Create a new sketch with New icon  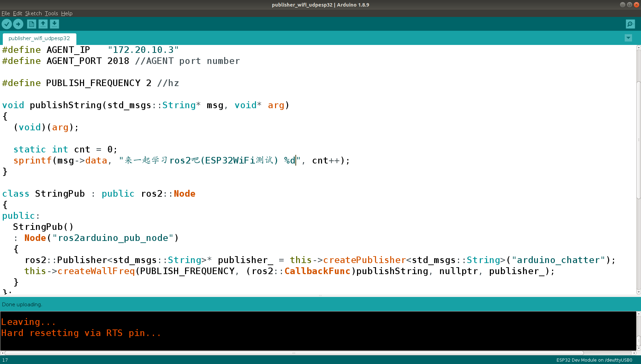pos(31,24)
